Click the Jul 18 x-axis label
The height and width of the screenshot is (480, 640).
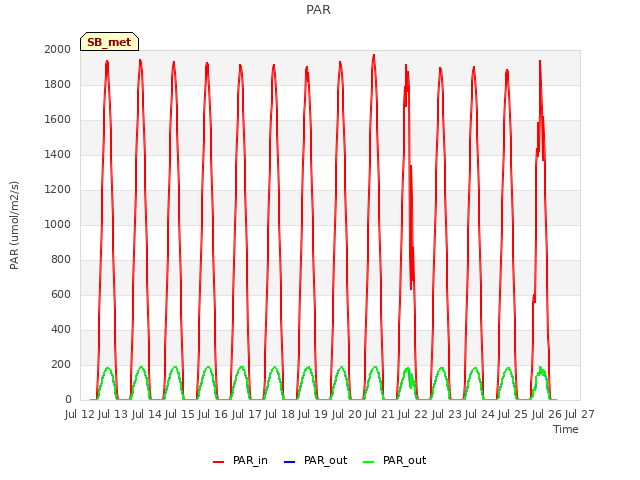(280, 414)
